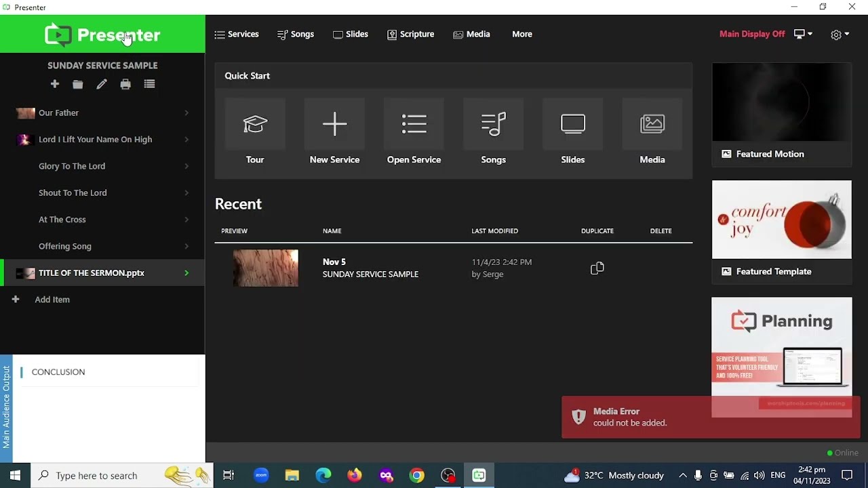The image size is (868, 488).
Task: Open Zoom from the taskbar
Action: coord(261,475)
